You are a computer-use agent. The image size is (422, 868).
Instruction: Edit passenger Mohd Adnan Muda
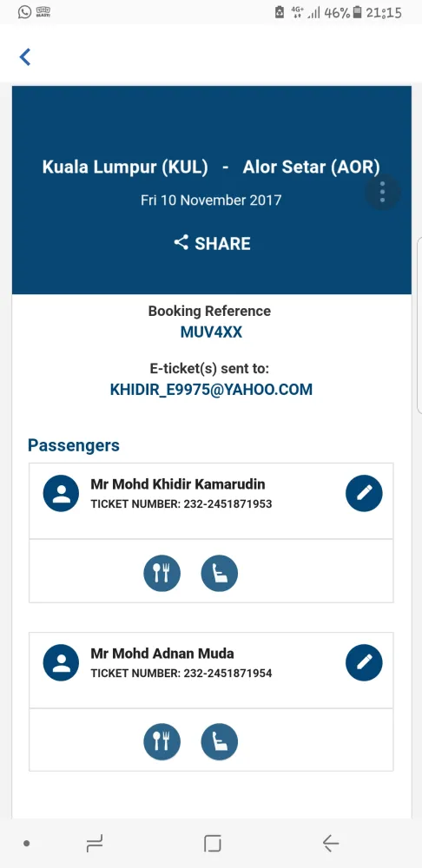[x=364, y=662]
